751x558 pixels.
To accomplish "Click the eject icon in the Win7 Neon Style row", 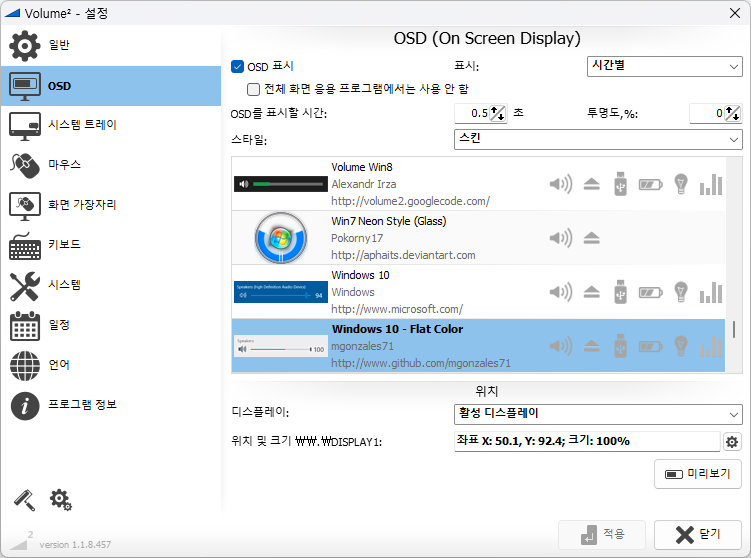I will point(592,238).
